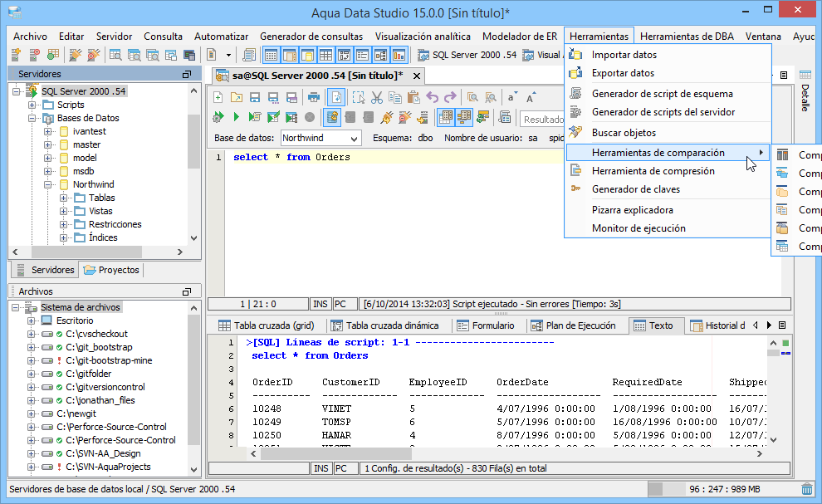
Task: Save the script using the first floppy disk icon
Action: click(255, 97)
